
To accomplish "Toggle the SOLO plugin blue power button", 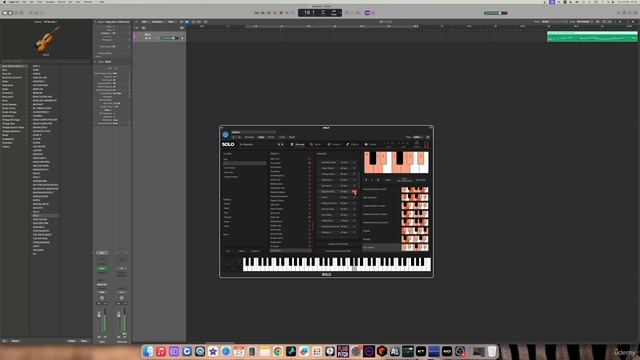I will coord(225,134).
